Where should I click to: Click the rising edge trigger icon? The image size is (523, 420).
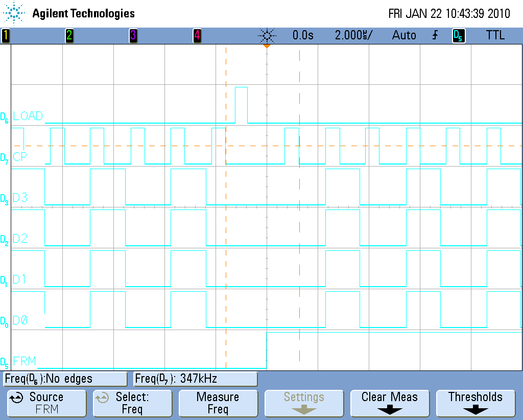pos(435,35)
